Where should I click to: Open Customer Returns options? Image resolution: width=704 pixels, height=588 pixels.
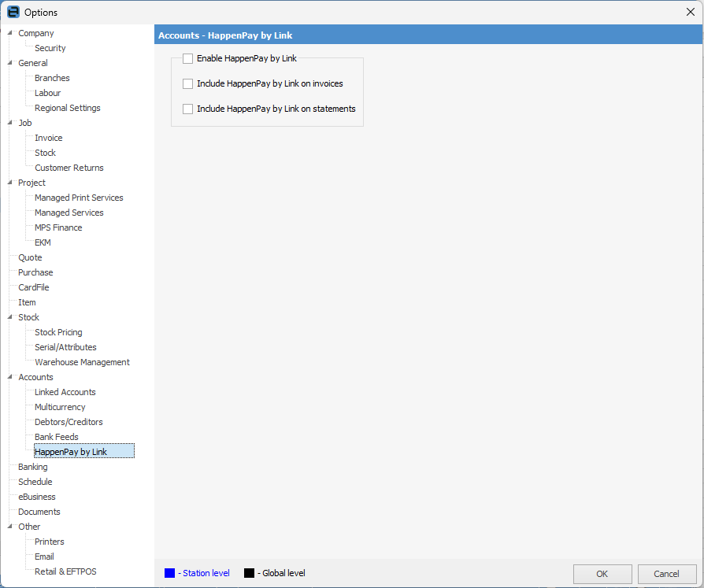click(x=69, y=168)
